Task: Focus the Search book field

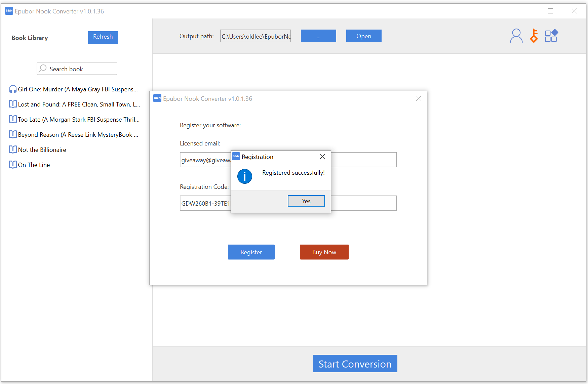Action: tap(77, 69)
